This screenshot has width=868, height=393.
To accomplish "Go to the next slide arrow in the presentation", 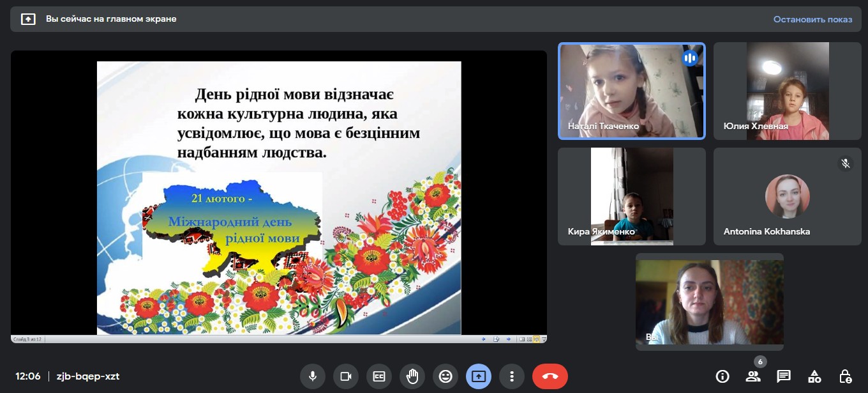I will [509, 339].
